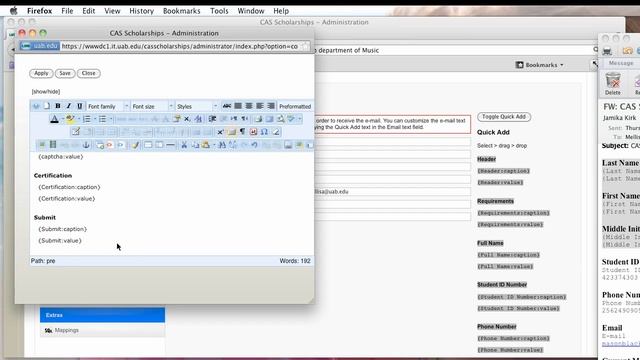Open the History menu

(142, 11)
